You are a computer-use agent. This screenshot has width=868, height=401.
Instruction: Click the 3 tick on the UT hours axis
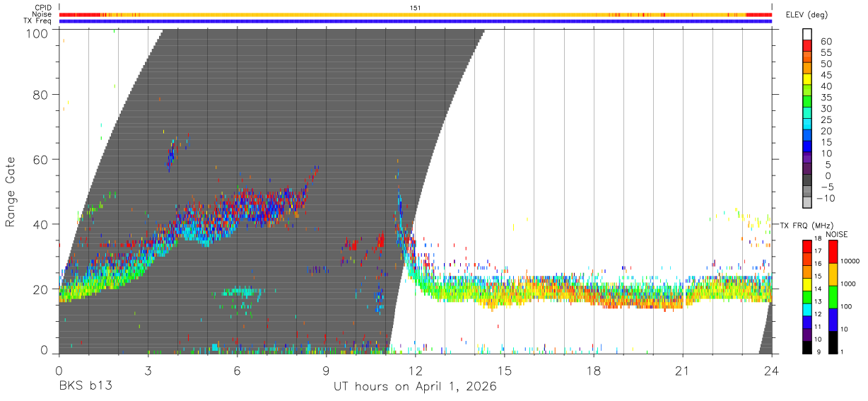pos(148,370)
